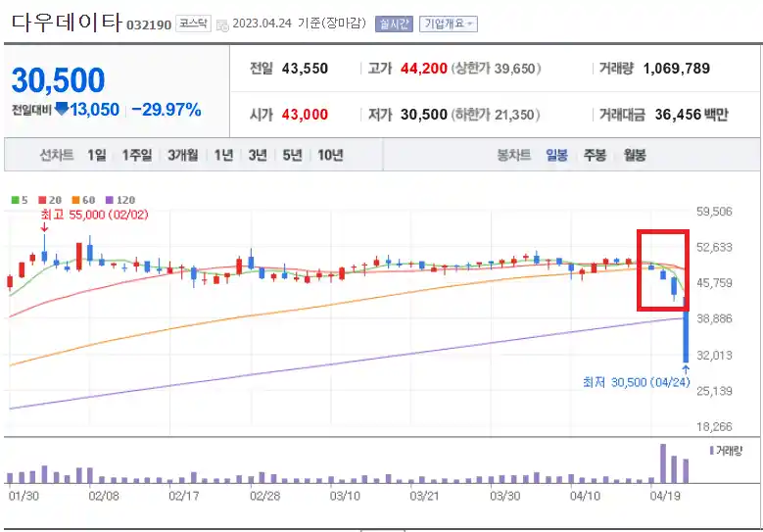Click the 하한가 21,350 text

point(496,115)
